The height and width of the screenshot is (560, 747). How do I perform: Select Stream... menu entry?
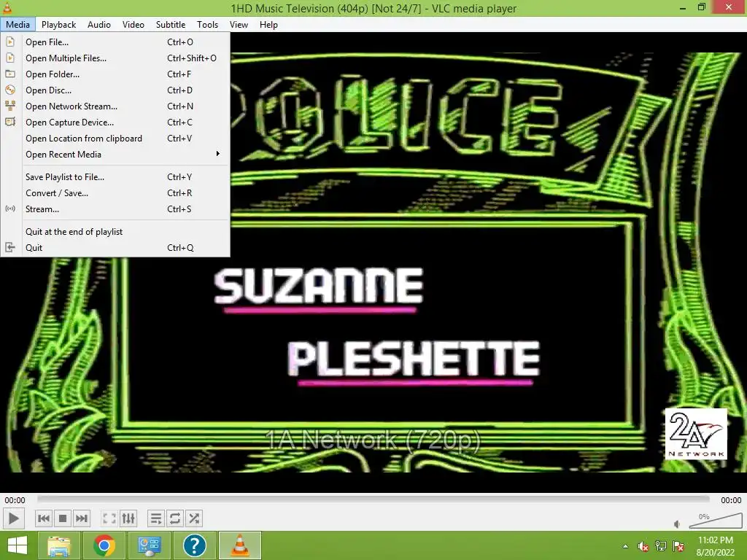[x=115, y=209]
